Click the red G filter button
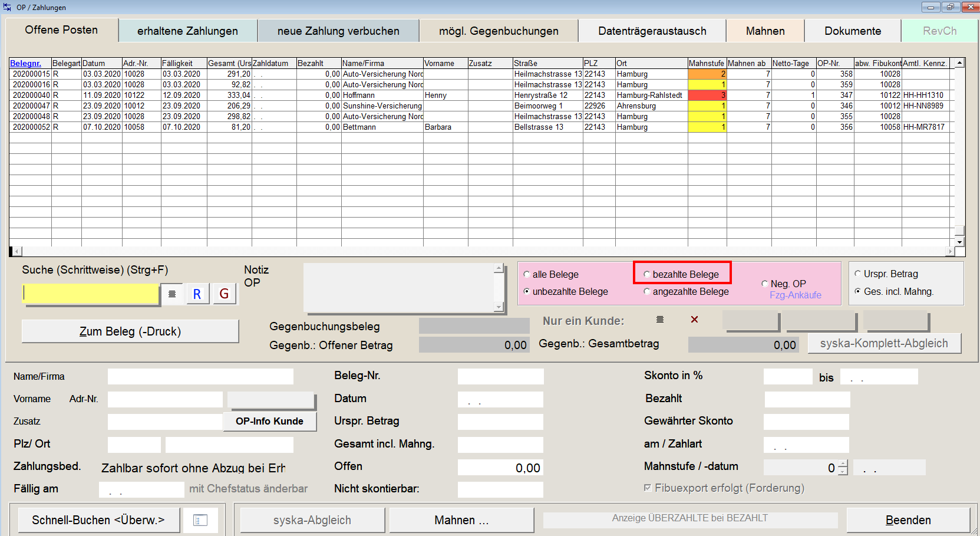Image resolution: width=980 pixels, height=536 pixels. pyautogui.click(x=224, y=294)
